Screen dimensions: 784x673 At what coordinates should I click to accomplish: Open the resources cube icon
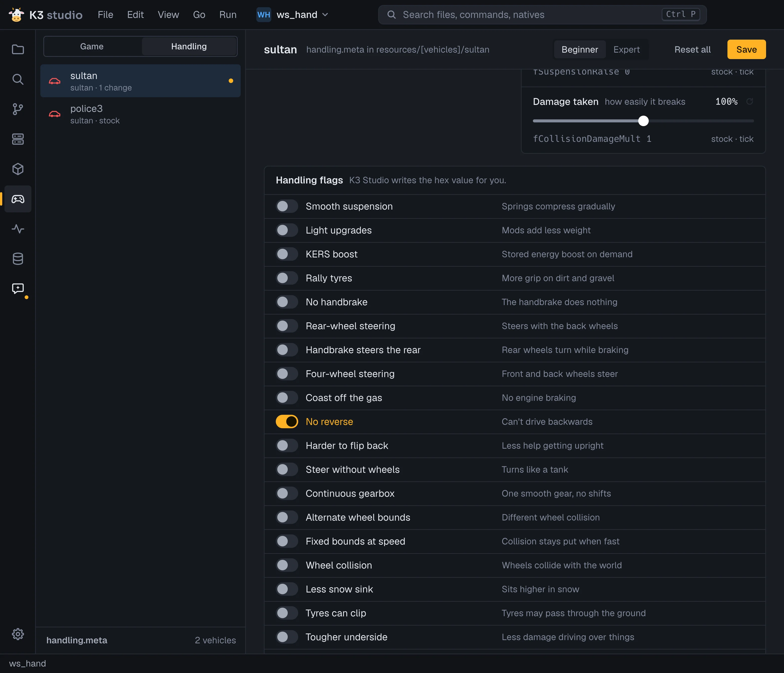click(18, 169)
